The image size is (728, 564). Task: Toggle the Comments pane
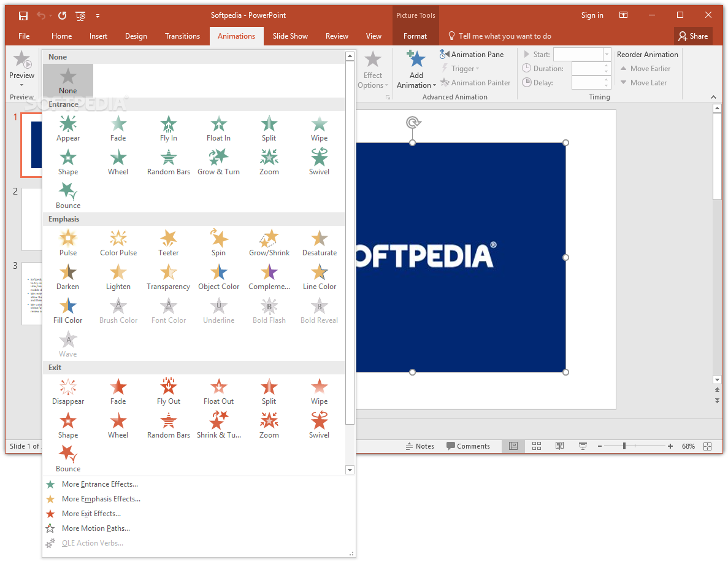click(468, 446)
